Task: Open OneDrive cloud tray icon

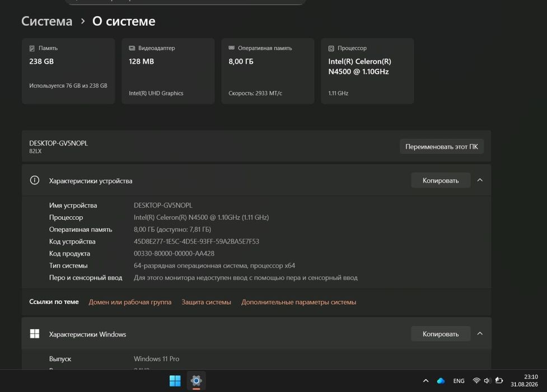Action: pos(441,381)
